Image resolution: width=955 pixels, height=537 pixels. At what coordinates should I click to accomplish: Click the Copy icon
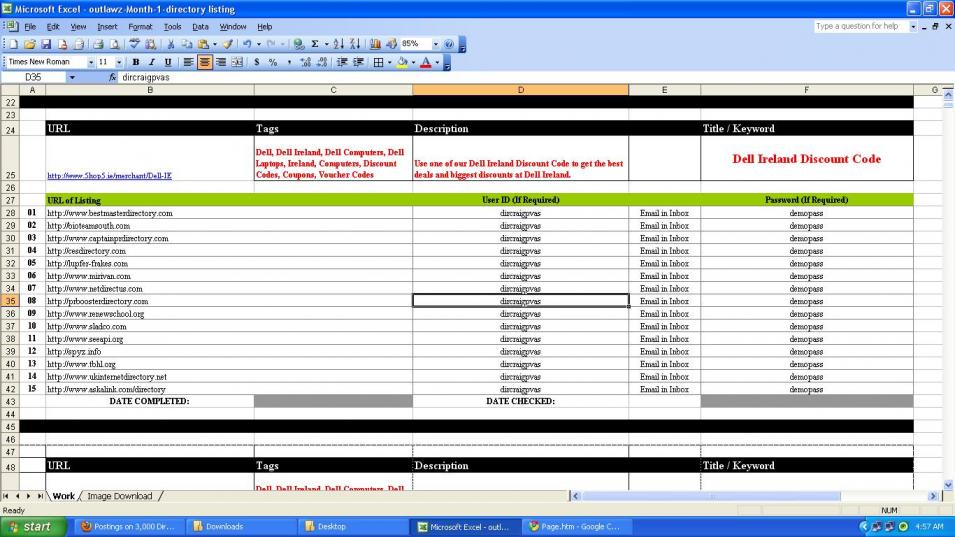coord(187,44)
